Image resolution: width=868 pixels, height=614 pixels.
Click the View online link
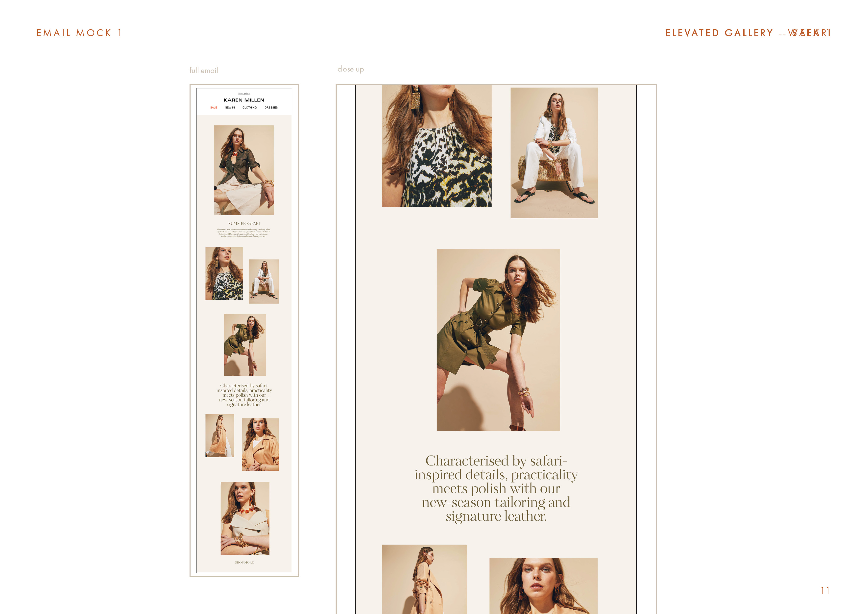[244, 93]
